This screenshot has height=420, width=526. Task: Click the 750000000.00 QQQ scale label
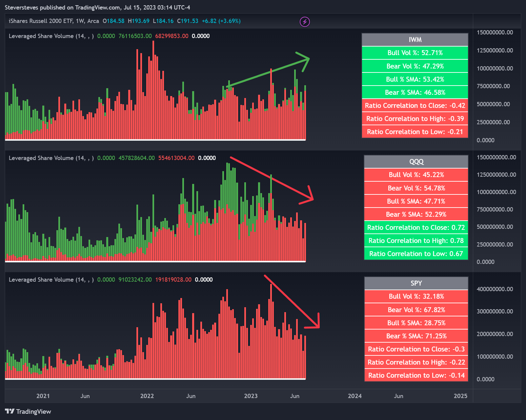pyautogui.click(x=495, y=210)
